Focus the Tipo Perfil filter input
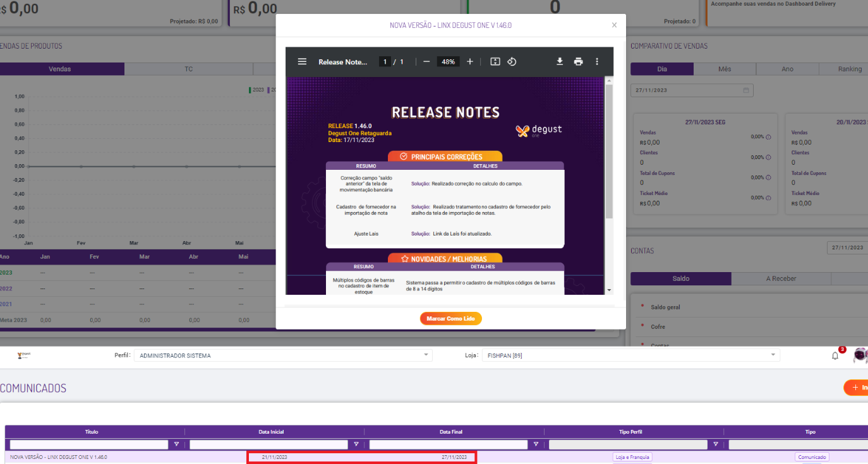Image resolution: width=868 pixels, height=464 pixels. pos(628,444)
